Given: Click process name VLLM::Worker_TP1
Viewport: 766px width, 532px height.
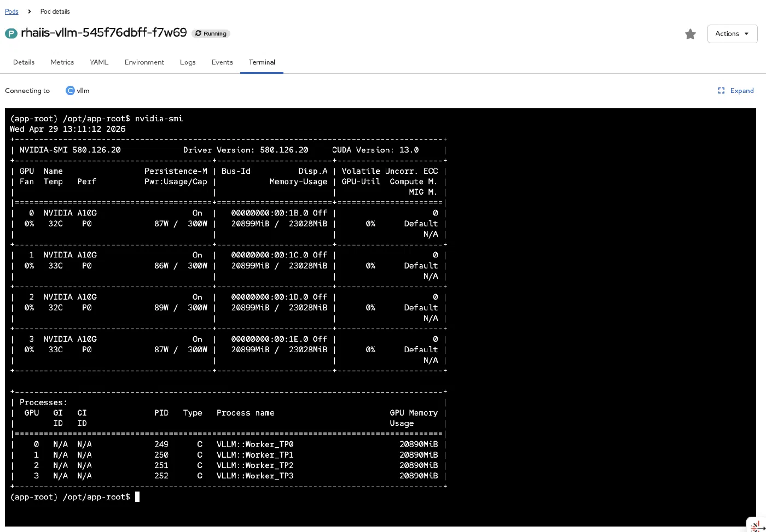Looking at the screenshot, I should 255,455.
